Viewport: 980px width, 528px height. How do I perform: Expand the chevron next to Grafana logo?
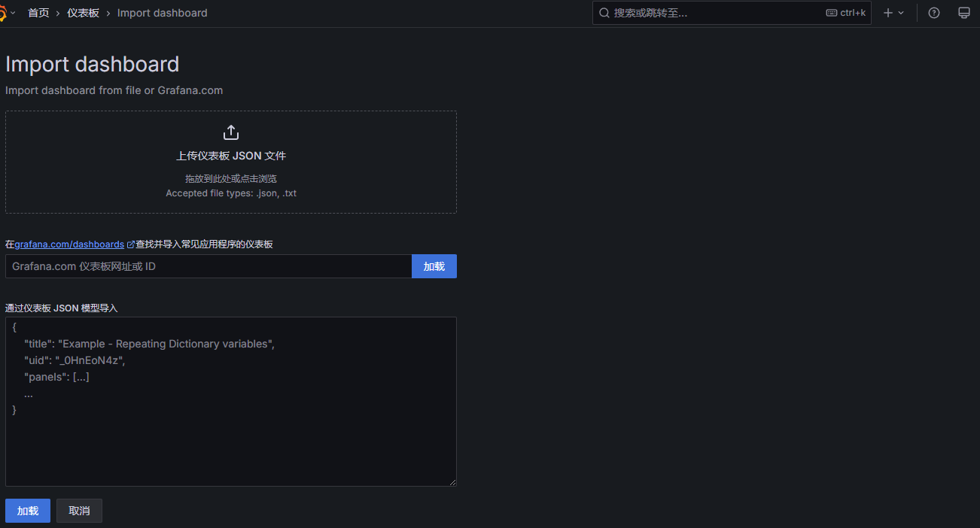13,13
